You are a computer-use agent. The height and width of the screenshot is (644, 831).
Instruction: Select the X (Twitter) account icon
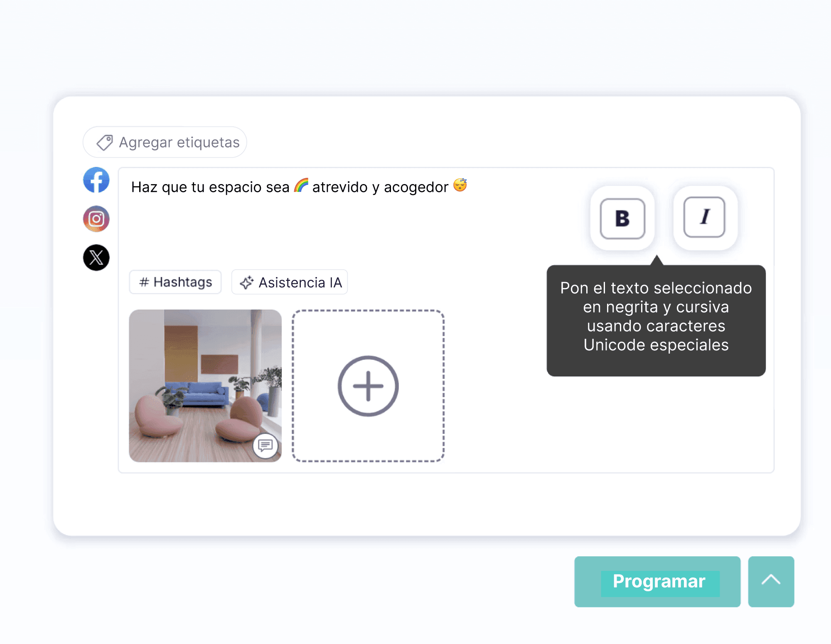point(96,258)
